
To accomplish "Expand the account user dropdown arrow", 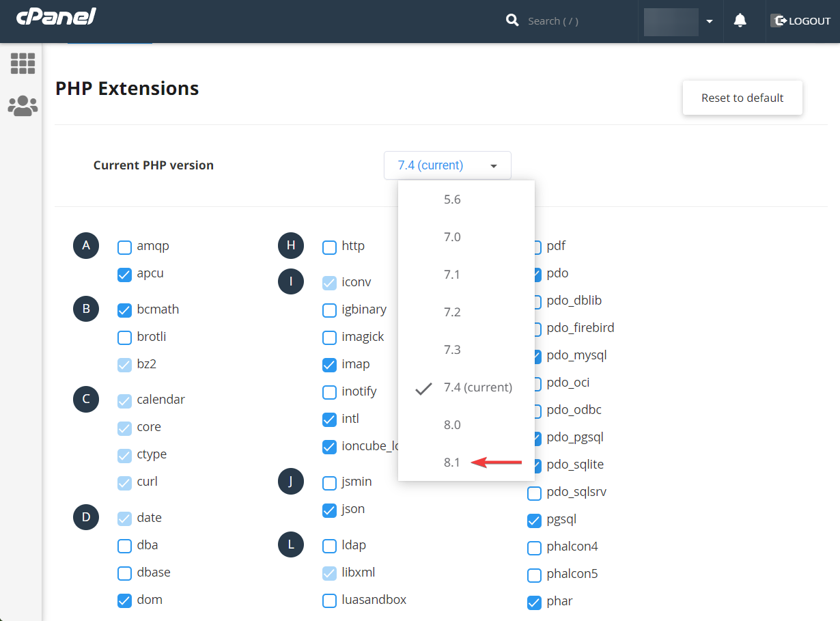I will 710,21.
